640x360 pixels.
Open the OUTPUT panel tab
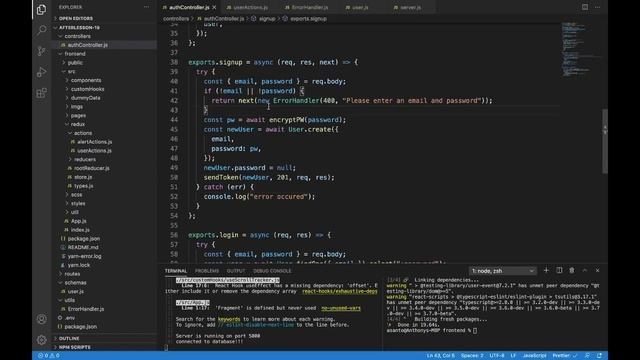[x=236, y=271]
